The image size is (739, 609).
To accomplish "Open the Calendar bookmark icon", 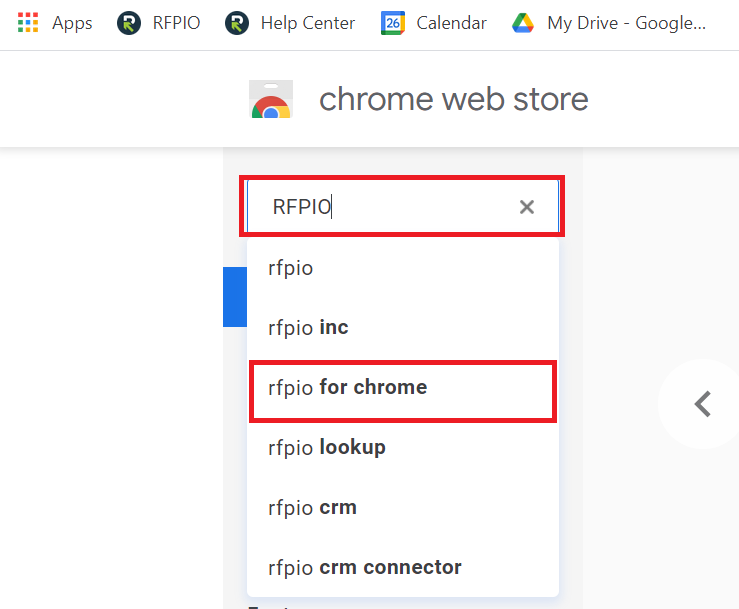I will 393,23.
